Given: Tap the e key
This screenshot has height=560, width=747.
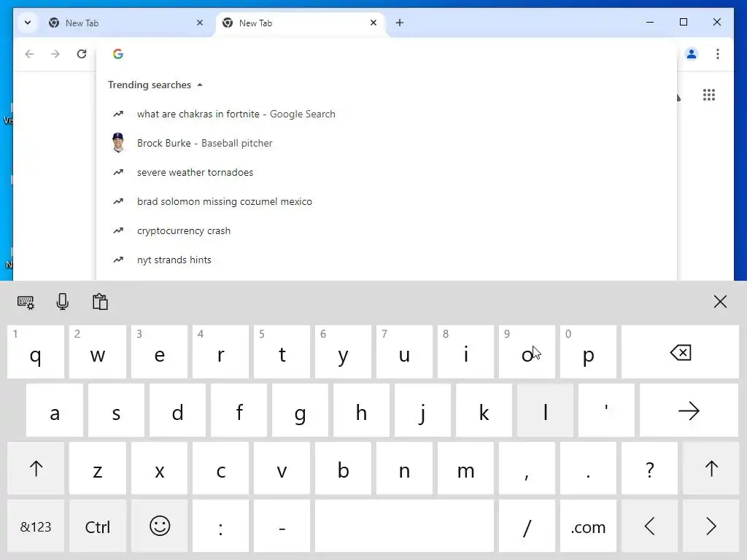Looking at the screenshot, I should [160, 352].
